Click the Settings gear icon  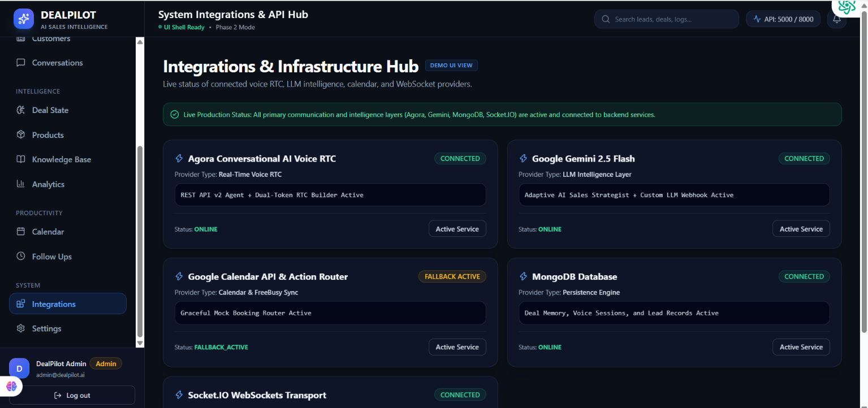pos(21,328)
